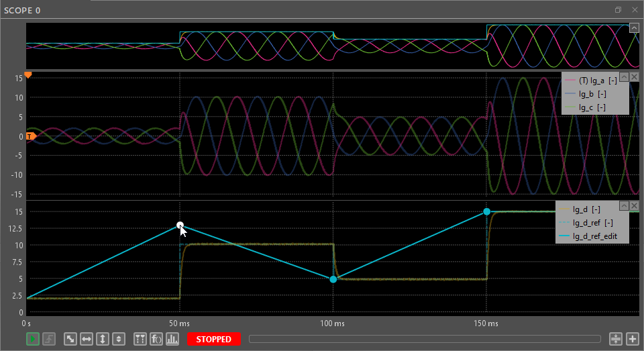
Task: Select the Ig_d_ref_edit point at 100 ms
Action: [x=333, y=279]
